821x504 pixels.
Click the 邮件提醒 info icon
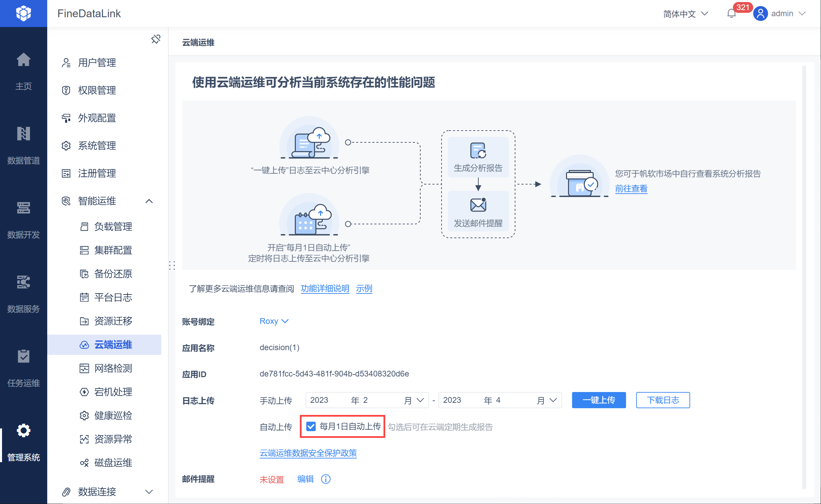pos(325,479)
